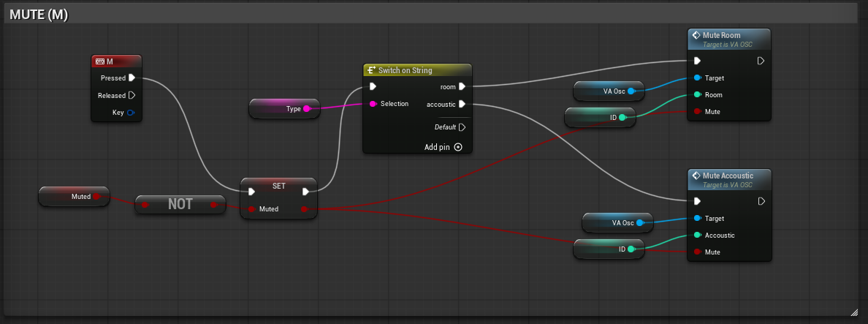Select the SET node title
868x324 pixels.
pos(279,186)
